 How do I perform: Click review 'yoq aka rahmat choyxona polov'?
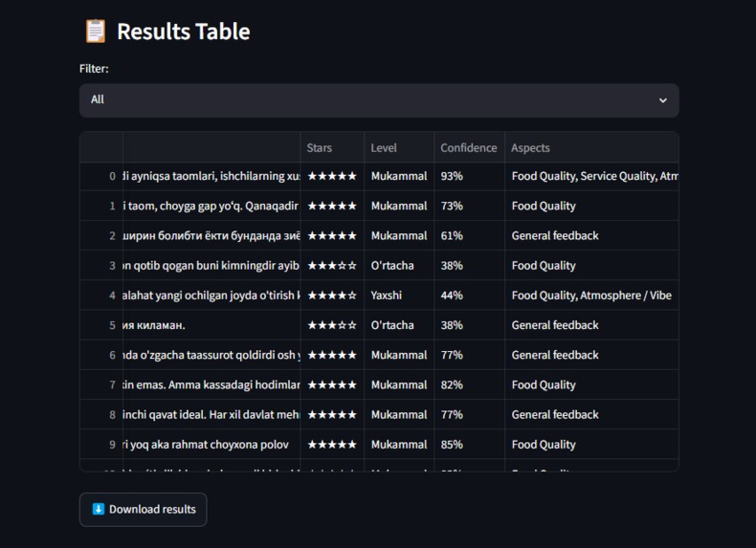coord(211,445)
